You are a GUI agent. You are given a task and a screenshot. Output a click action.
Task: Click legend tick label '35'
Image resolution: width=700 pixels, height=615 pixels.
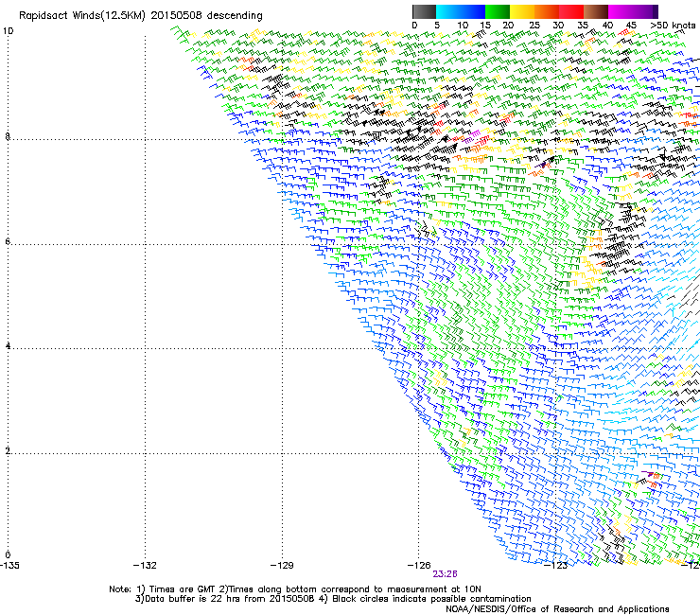coord(583,26)
